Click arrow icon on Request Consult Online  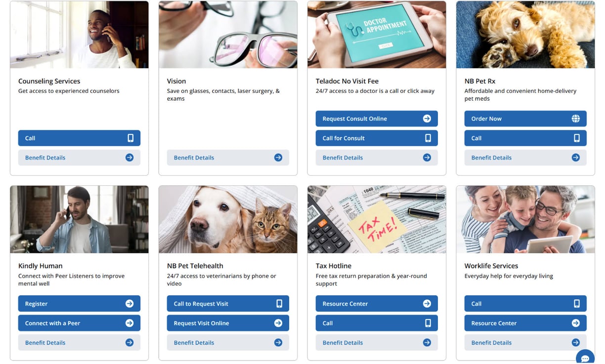(427, 119)
